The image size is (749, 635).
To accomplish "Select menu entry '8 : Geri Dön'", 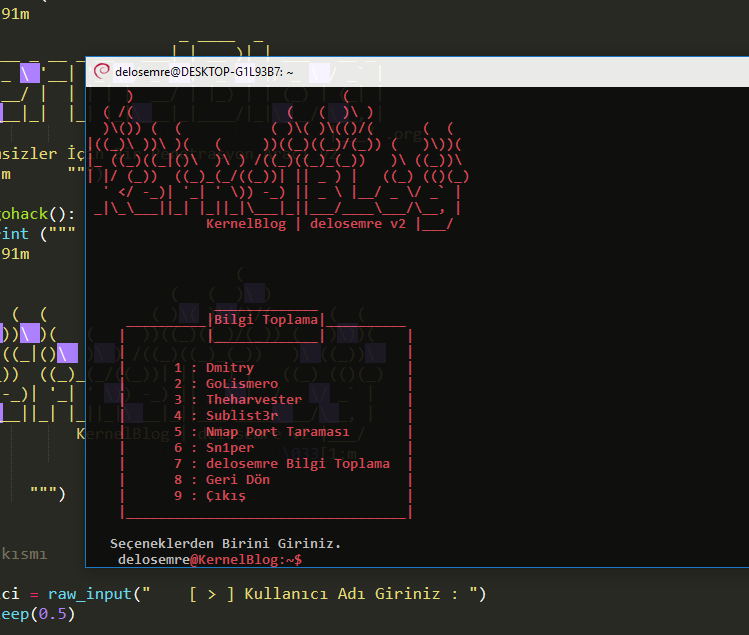I will pyautogui.click(x=222, y=480).
